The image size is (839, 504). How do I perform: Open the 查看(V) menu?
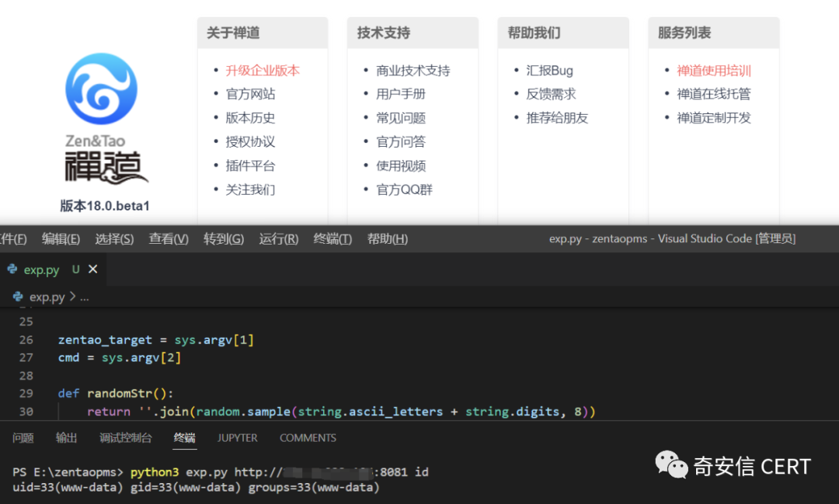click(169, 238)
